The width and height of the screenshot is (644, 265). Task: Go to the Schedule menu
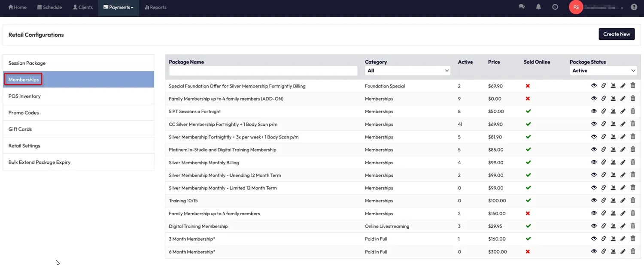point(49,8)
